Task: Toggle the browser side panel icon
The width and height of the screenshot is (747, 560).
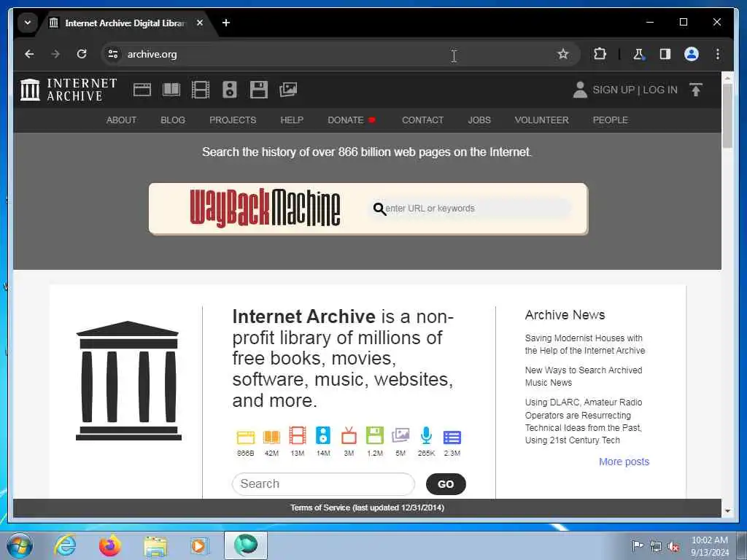Action: click(x=665, y=54)
